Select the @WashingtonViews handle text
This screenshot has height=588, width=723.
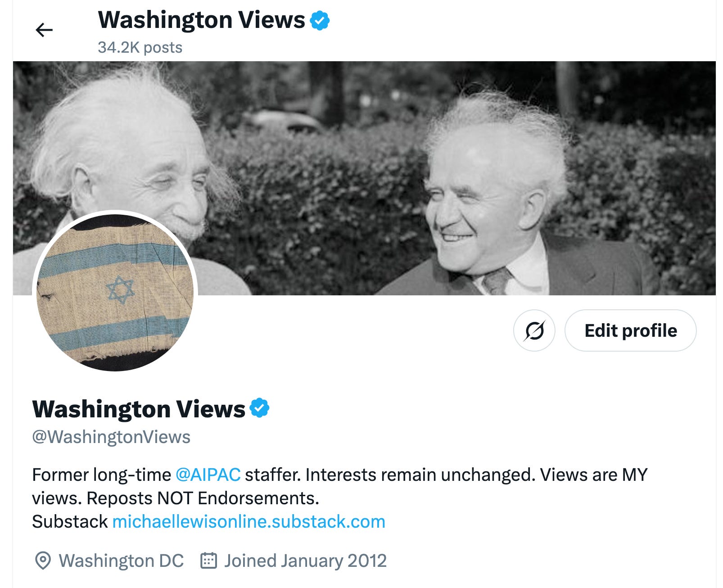coord(111,437)
